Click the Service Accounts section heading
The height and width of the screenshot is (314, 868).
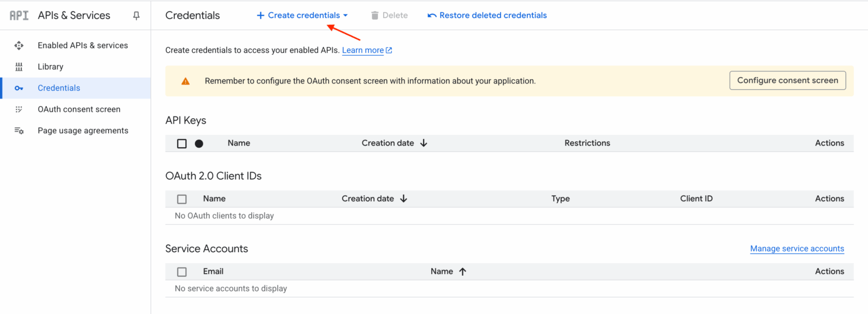click(207, 249)
